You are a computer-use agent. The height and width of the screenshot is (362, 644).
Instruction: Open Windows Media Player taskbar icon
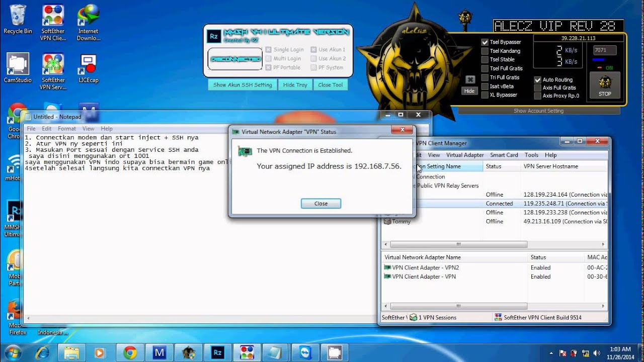coord(101,352)
